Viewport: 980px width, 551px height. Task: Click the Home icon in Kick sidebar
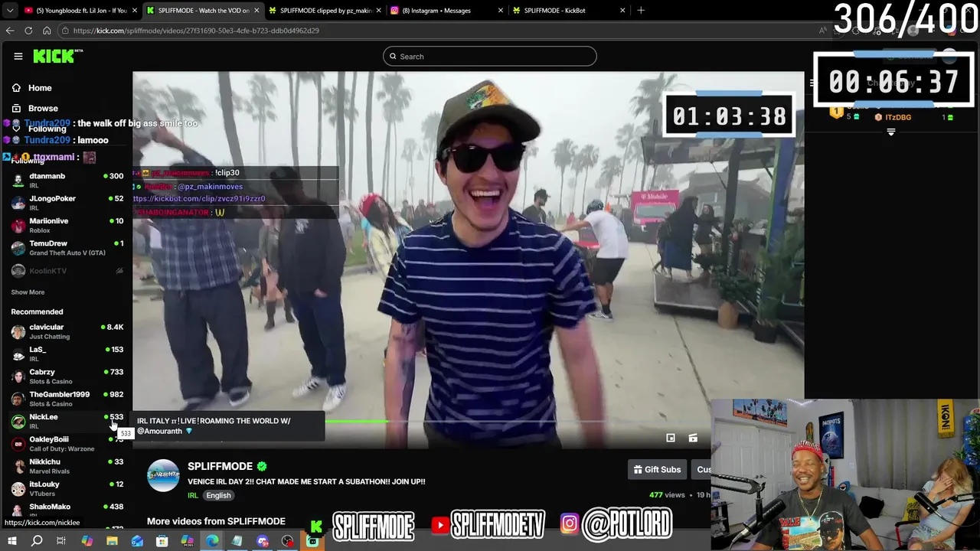(x=16, y=88)
